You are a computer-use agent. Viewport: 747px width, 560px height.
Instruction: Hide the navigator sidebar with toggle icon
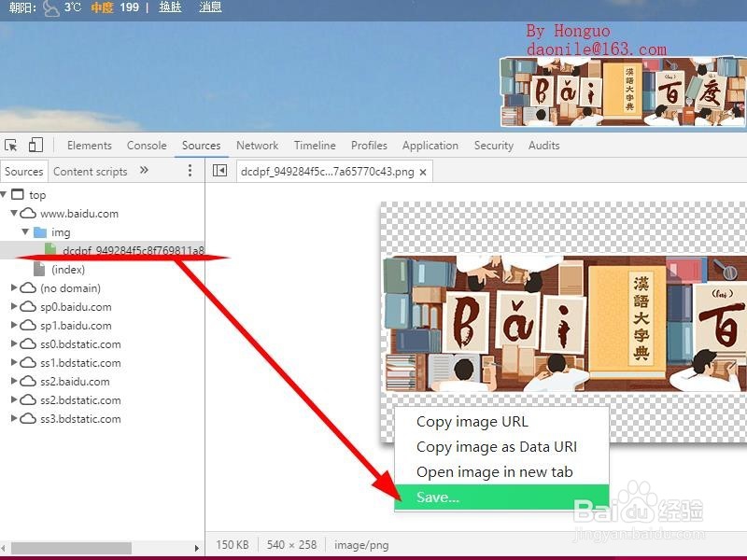[219, 171]
